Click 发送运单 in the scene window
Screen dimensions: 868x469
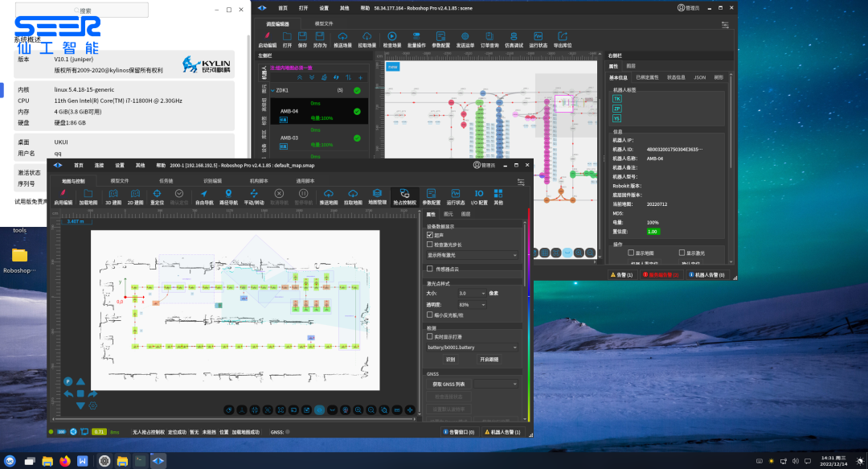pyautogui.click(x=465, y=40)
